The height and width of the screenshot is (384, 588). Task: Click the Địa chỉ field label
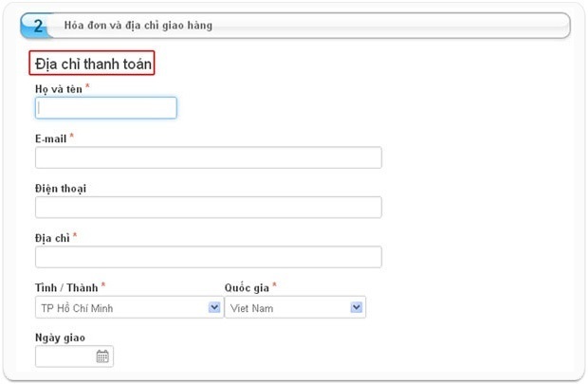(52, 237)
